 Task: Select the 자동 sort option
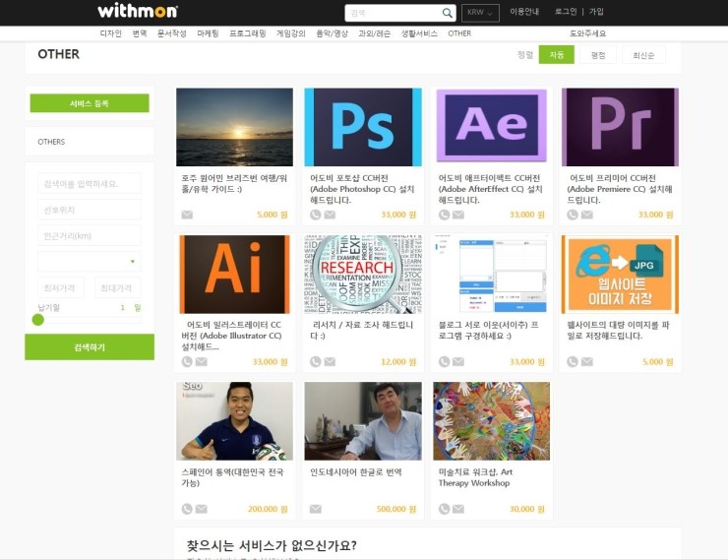556,55
